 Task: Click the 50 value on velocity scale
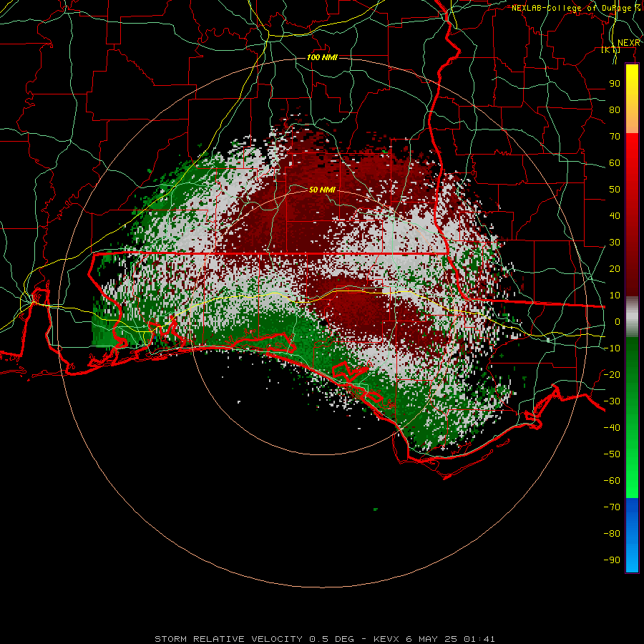point(615,190)
